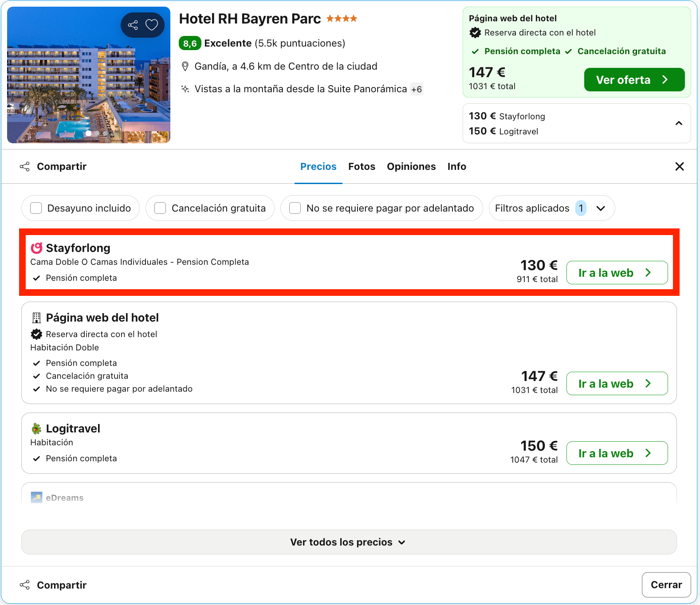
Task: Open the Fotos tab
Action: click(362, 167)
